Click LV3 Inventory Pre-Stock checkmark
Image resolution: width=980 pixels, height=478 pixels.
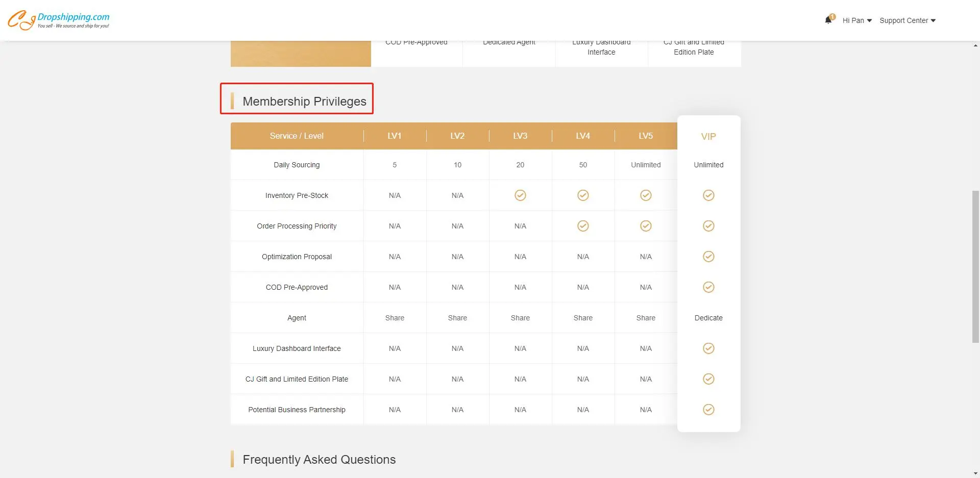point(520,195)
